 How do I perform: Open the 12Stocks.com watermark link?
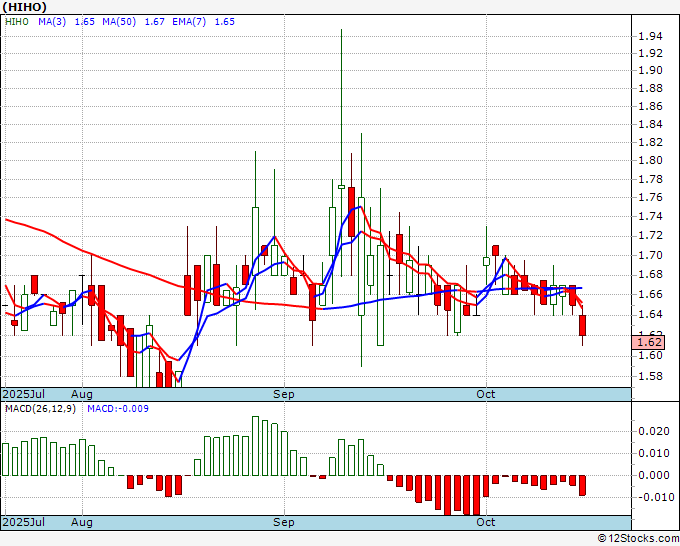tap(636, 538)
